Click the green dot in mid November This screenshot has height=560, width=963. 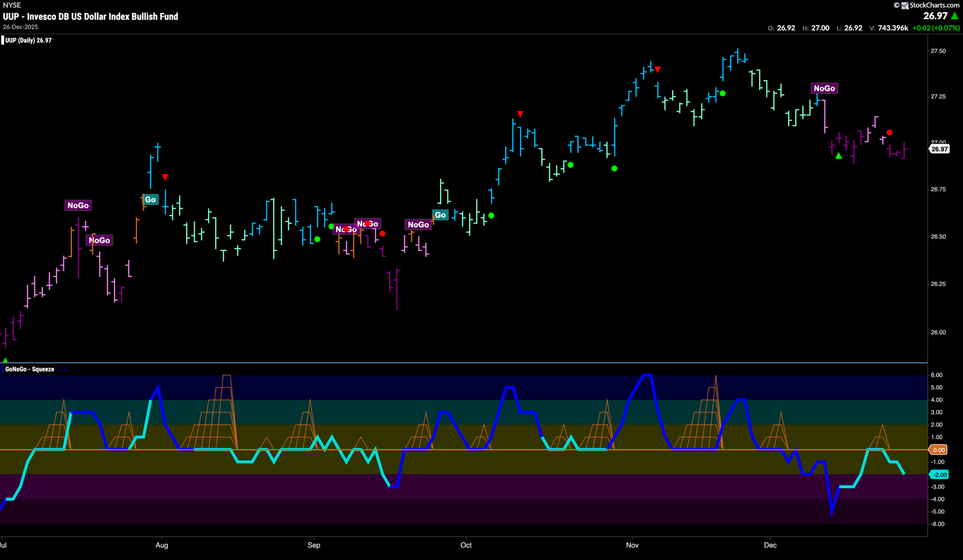point(723,93)
